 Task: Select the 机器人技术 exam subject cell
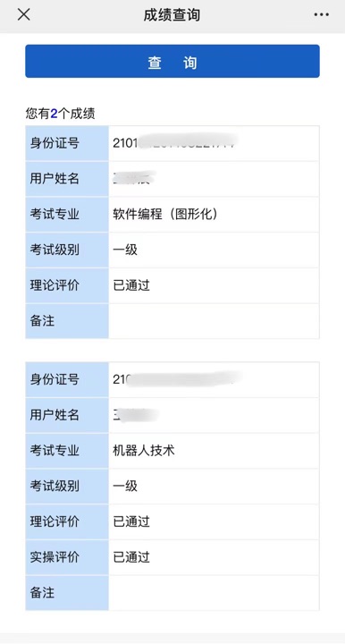point(214,451)
